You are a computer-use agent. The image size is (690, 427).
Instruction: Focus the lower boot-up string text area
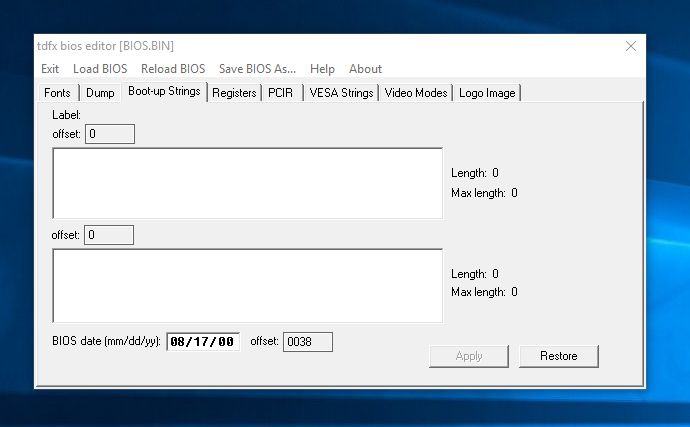(248, 286)
